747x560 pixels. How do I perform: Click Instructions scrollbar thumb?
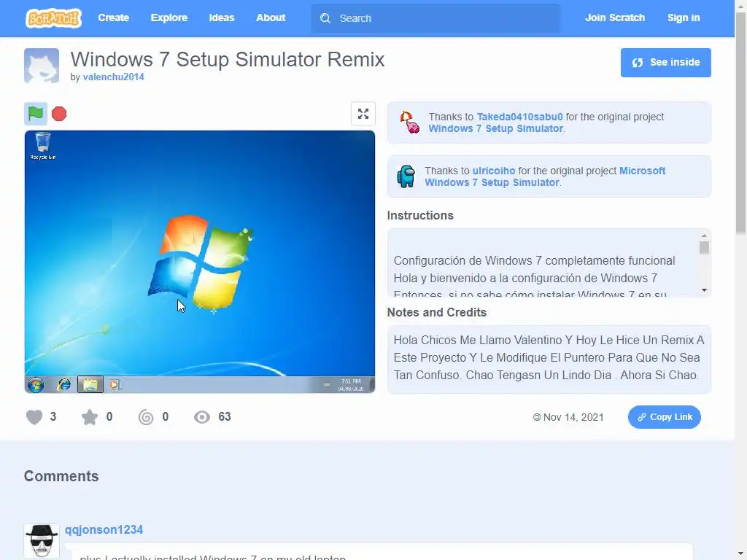pyautogui.click(x=704, y=248)
